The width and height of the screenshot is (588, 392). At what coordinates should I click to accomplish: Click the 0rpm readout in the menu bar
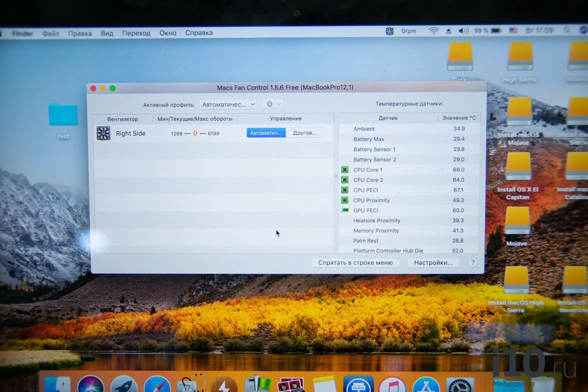point(409,31)
